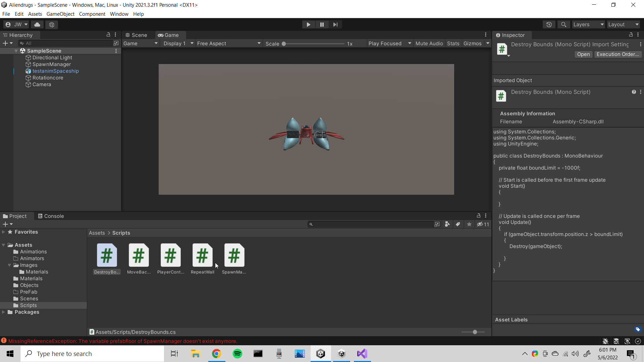Open the Window menu
This screenshot has height=362, width=644.
pos(119,14)
